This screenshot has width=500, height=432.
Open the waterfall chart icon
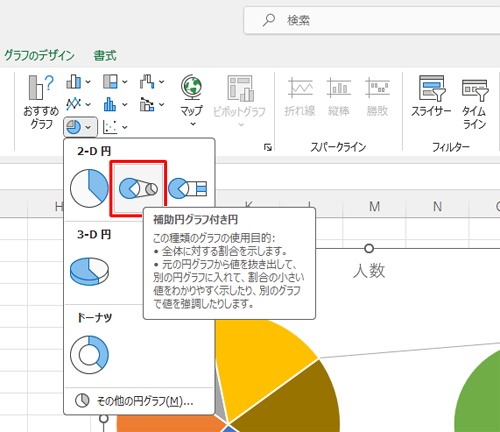(147, 81)
